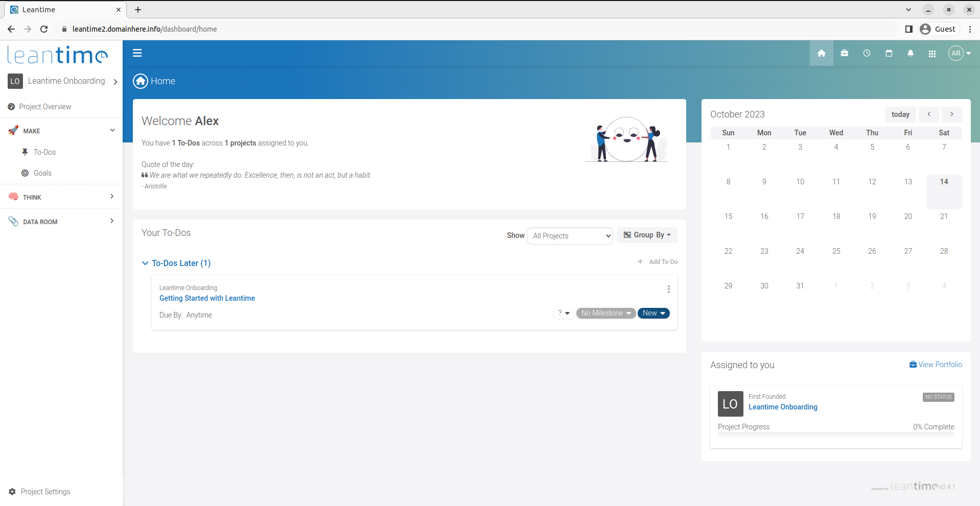Image resolution: width=980 pixels, height=506 pixels.
Task: Click the paperclip icon beside DATA ROOM
Action: tap(13, 221)
